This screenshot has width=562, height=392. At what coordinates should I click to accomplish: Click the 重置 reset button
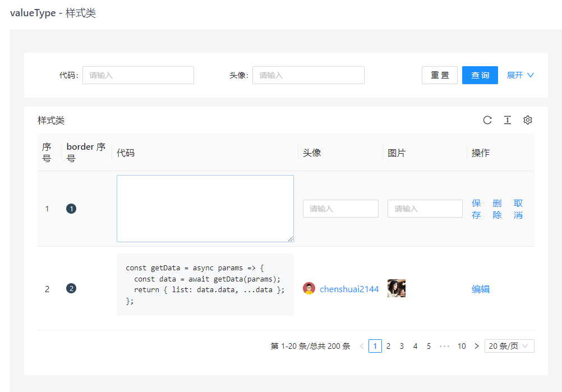coord(440,75)
